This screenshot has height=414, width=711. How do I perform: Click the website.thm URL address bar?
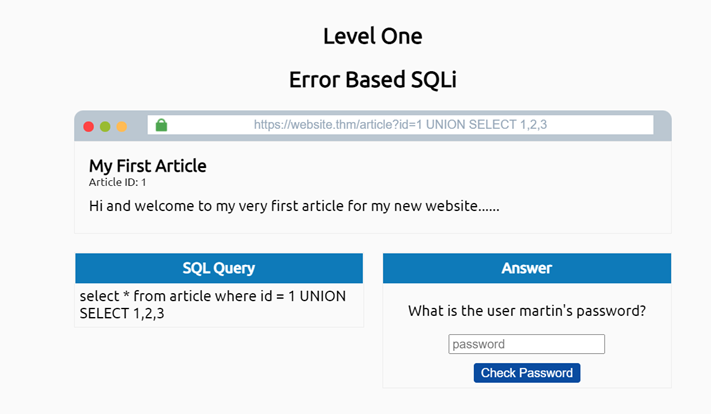click(400, 125)
